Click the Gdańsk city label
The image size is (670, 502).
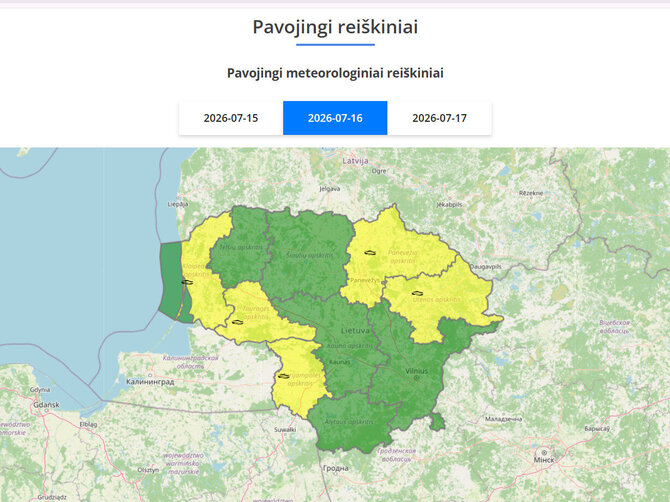click(46, 405)
